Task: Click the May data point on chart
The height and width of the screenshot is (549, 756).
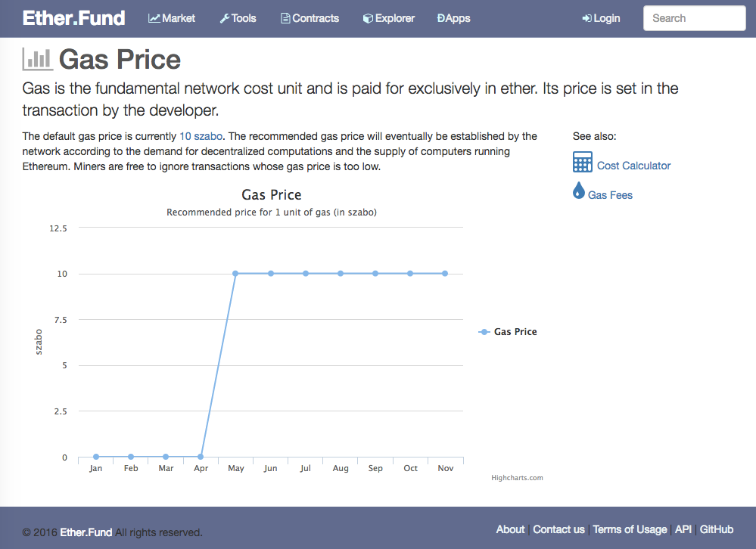Action: [x=235, y=274]
